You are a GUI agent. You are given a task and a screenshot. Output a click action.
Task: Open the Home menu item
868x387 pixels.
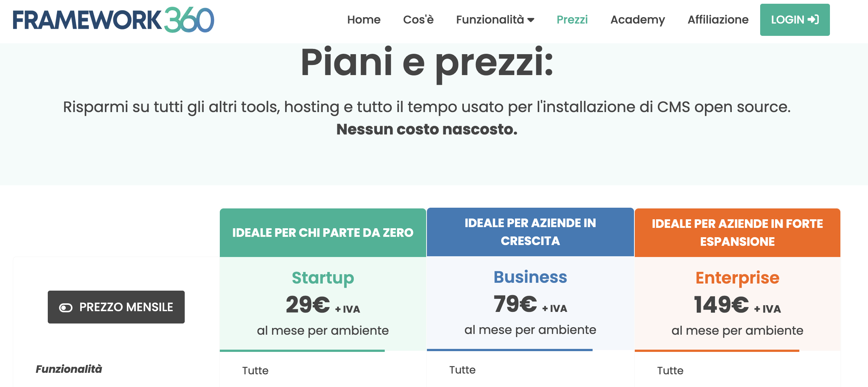pyautogui.click(x=363, y=20)
